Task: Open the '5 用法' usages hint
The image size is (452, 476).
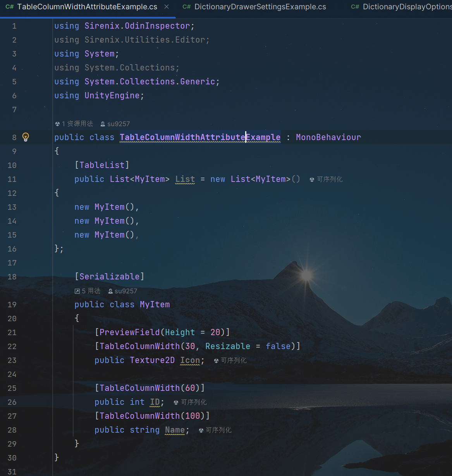Action: 88,291
